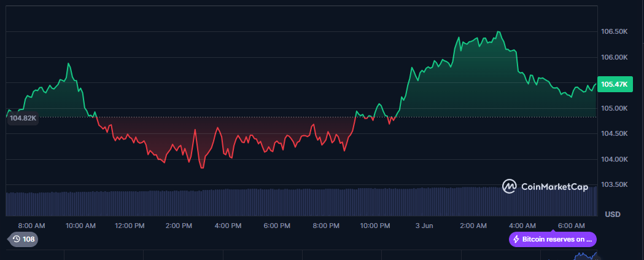The height and width of the screenshot is (260, 644).
Task: Click the 10:00 PM time axis label
Action: click(375, 226)
